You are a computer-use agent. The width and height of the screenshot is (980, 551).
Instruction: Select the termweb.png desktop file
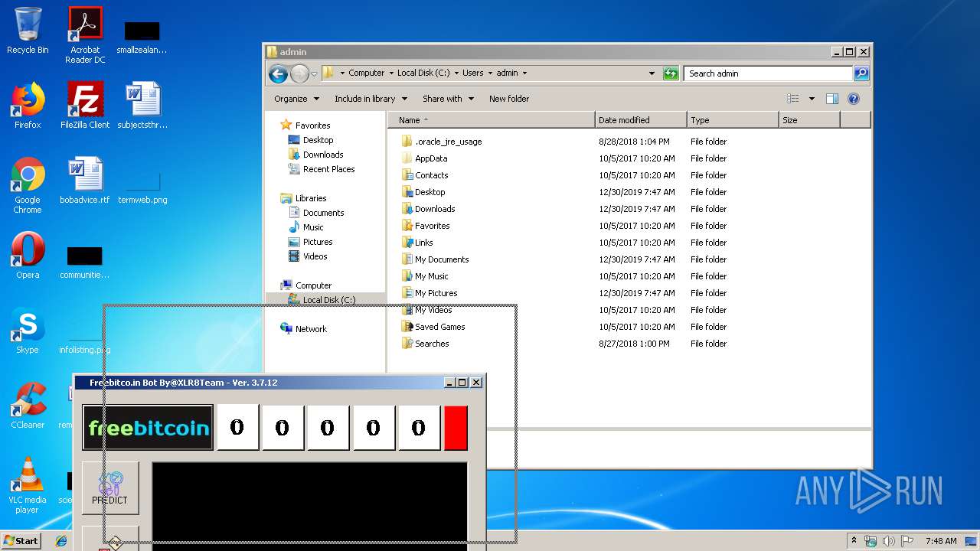click(x=142, y=187)
